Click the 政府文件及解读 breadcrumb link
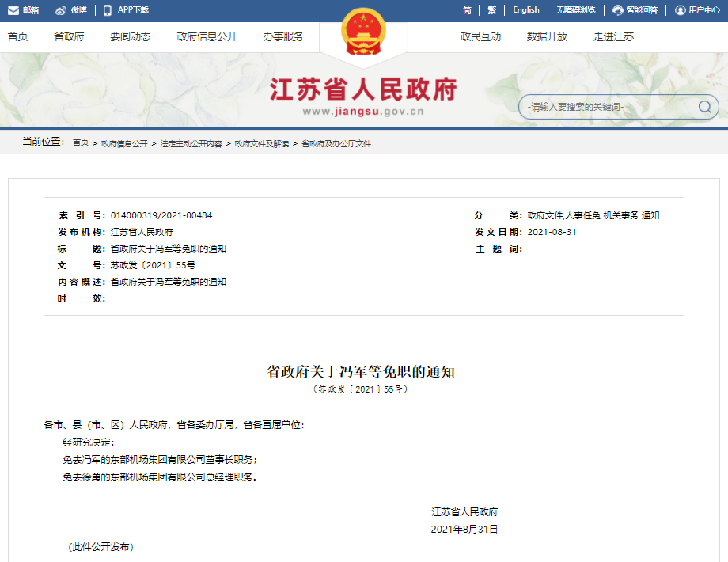This screenshot has height=562, width=728. (261, 143)
